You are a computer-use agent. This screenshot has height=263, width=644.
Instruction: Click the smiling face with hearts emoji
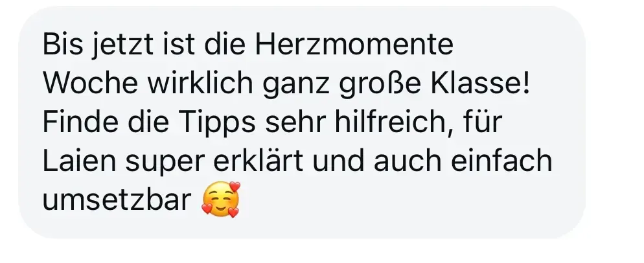(x=220, y=200)
